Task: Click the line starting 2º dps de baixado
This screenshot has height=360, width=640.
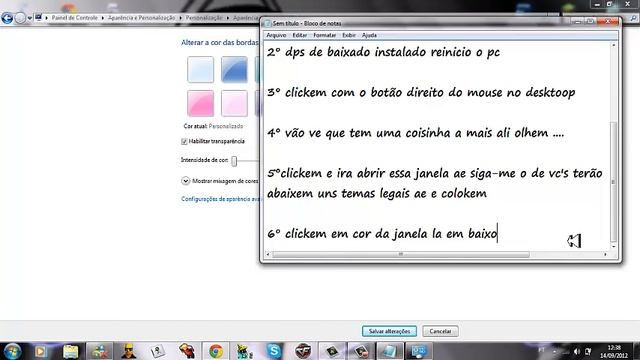Action: (x=383, y=52)
